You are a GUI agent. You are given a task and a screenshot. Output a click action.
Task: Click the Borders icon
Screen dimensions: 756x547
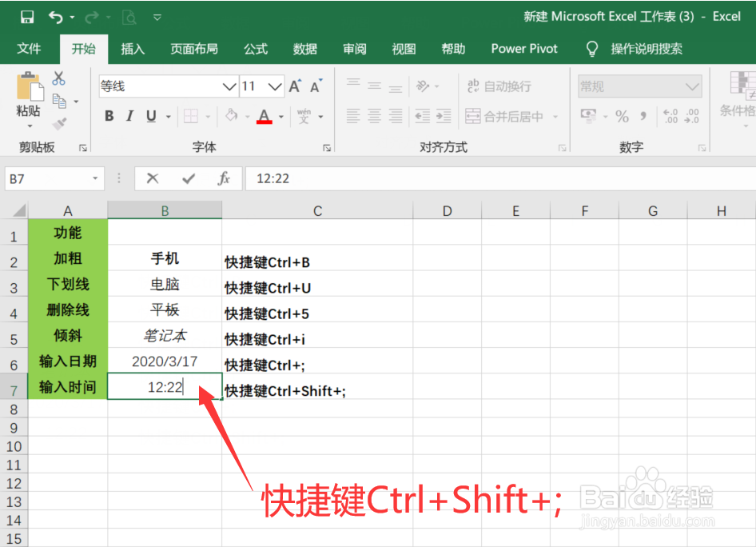pos(191,116)
